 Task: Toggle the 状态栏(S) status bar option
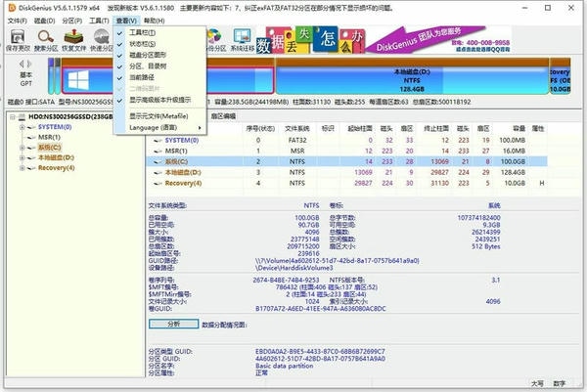point(142,44)
